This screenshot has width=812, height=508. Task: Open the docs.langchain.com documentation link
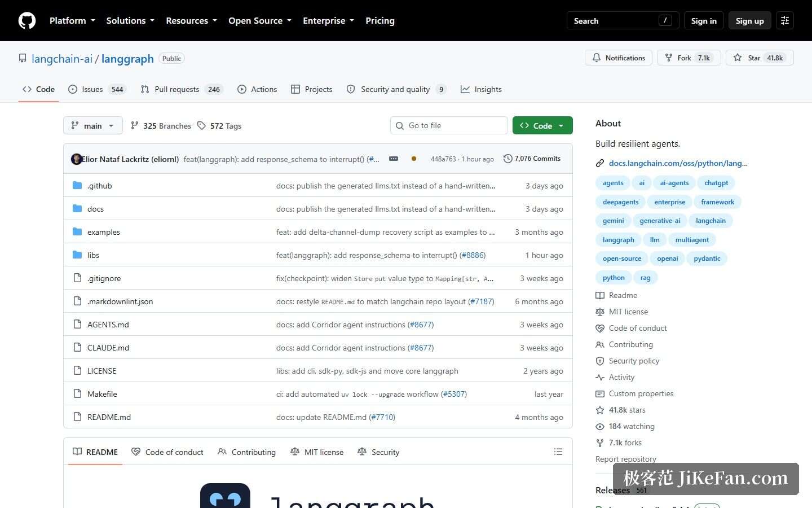(x=678, y=164)
